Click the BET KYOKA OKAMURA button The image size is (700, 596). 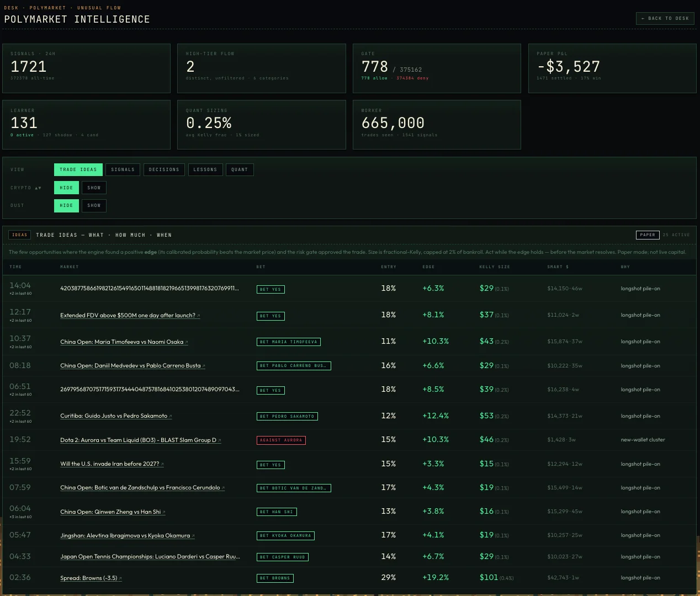[x=286, y=536]
